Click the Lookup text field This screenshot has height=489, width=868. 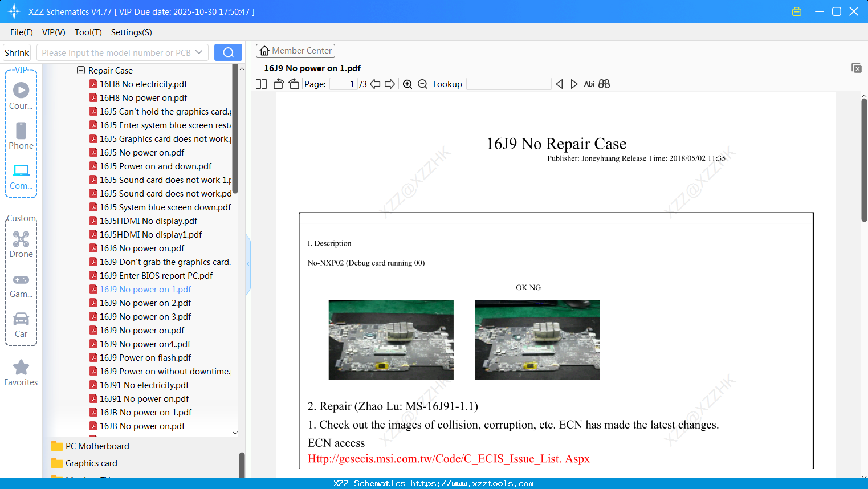pyautogui.click(x=508, y=84)
